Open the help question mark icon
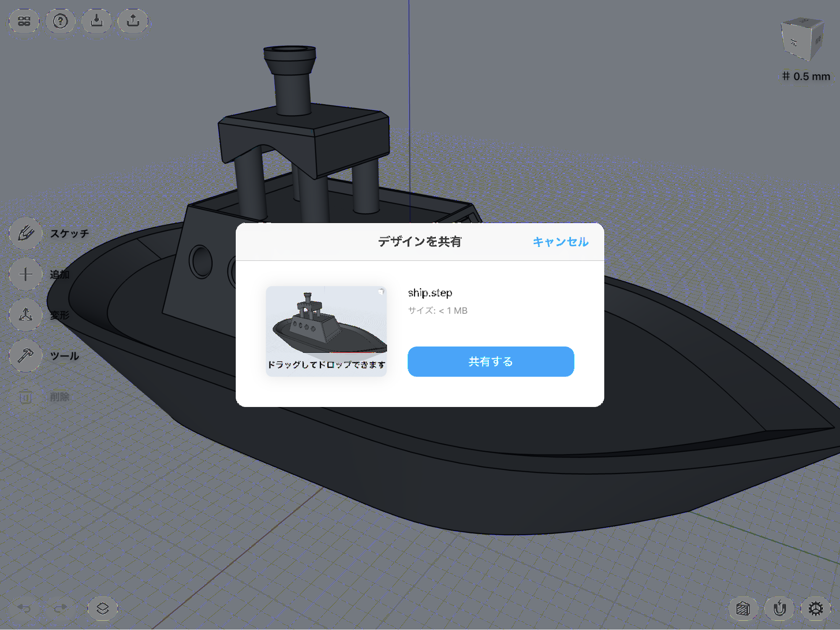The height and width of the screenshot is (630, 840). point(61,21)
